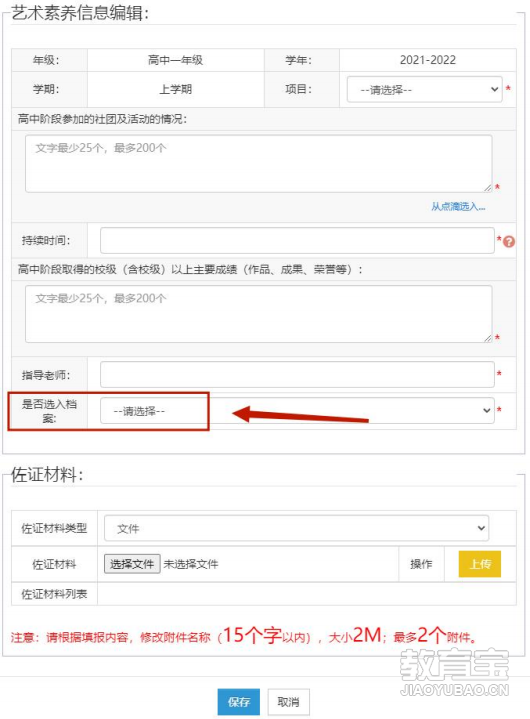Click the 社团及活动的情况 text area
Viewport: 530px width, 719px height.
point(259,164)
